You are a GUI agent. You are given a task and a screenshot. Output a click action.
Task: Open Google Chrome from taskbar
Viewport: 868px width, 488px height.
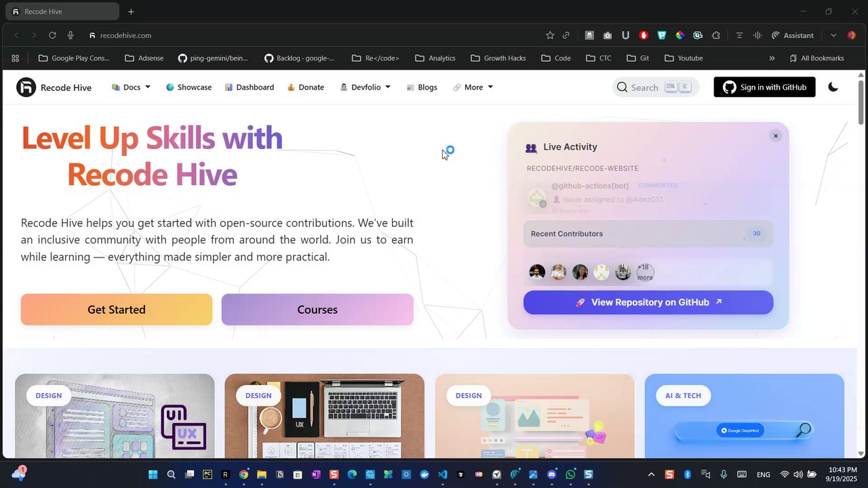[x=243, y=474]
